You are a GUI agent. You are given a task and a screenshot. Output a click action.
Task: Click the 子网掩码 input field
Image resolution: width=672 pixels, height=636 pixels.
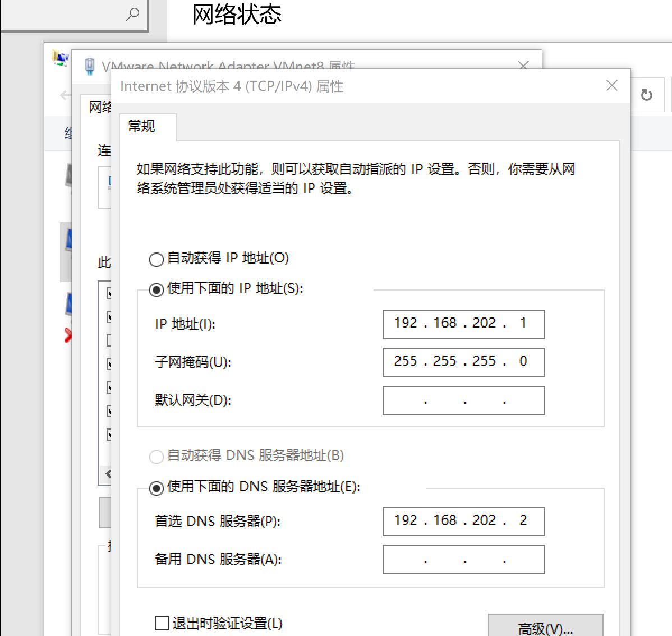click(x=464, y=362)
